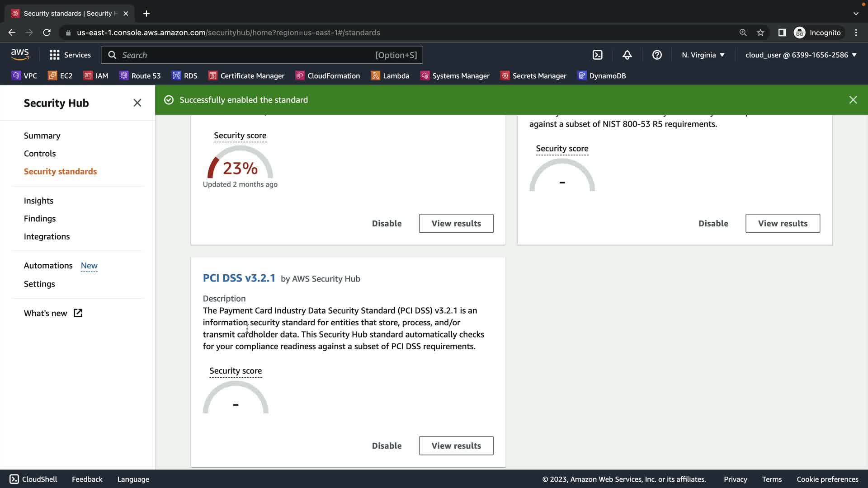Disable the PCI DSS v3.2.1 standard

click(x=387, y=446)
